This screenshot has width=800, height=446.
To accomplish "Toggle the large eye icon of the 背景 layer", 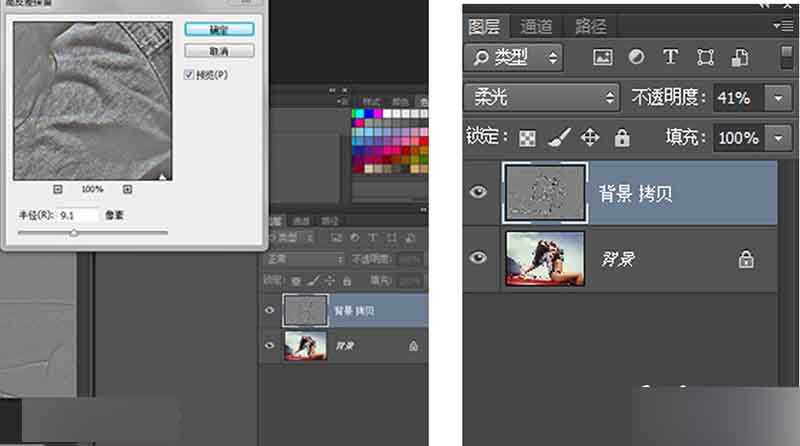I will pyautogui.click(x=479, y=257).
